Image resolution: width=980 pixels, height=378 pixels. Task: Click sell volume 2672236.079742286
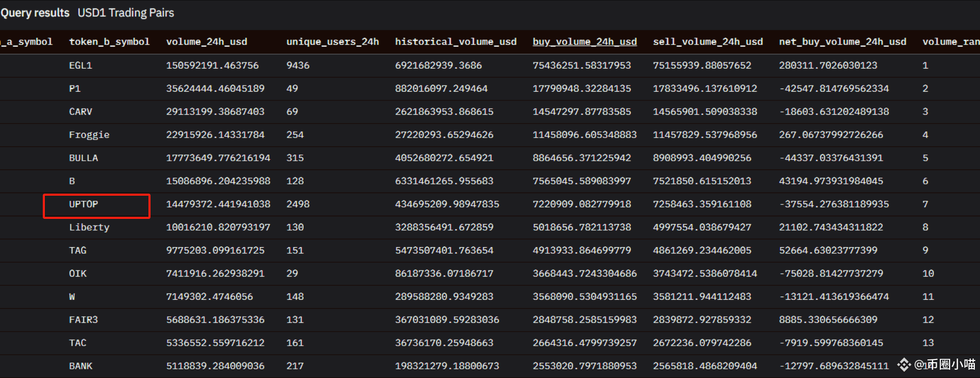point(702,343)
